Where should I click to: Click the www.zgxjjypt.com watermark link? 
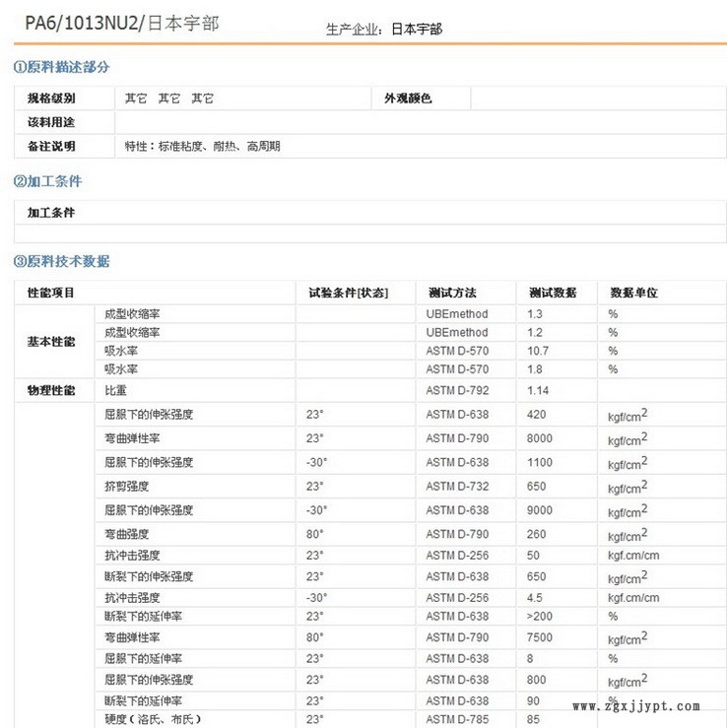636,705
